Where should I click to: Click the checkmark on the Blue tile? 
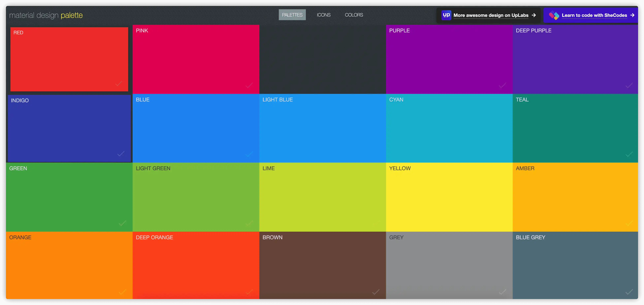click(x=249, y=154)
